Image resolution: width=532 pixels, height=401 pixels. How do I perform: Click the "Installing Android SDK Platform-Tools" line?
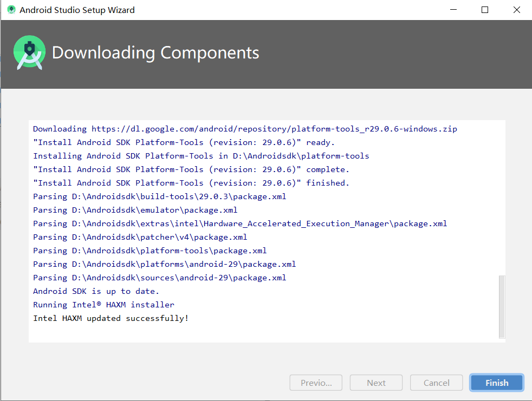pos(201,156)
